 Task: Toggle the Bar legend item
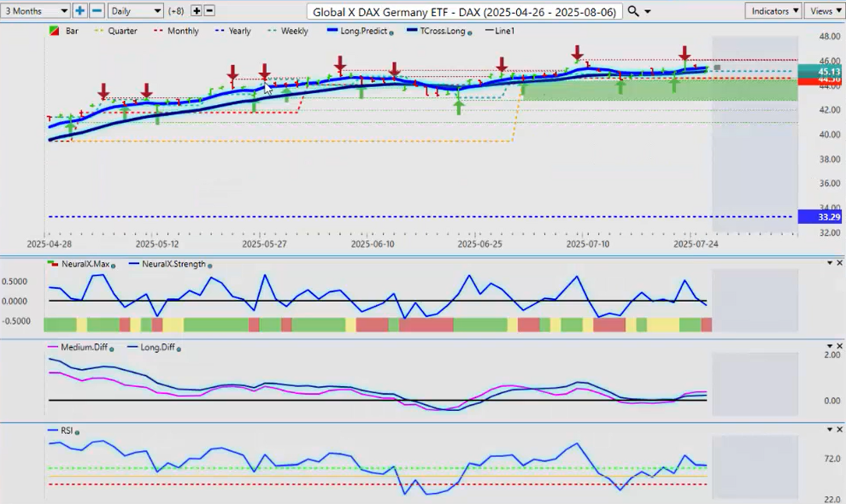point(64,31)
